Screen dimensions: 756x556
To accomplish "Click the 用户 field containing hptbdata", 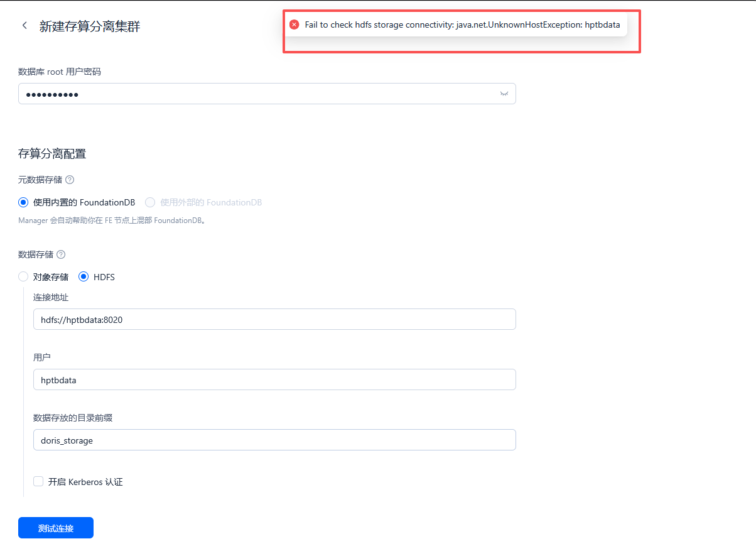I will (274, 379).
